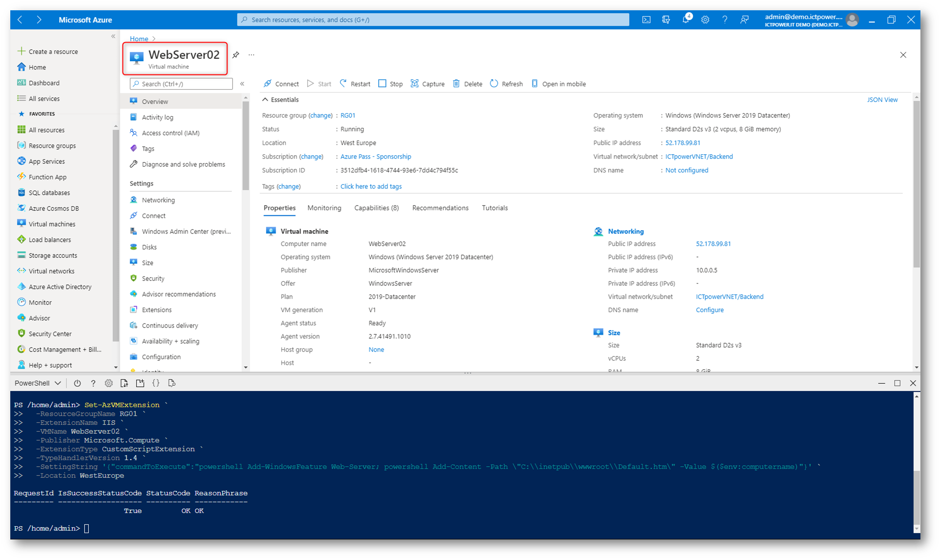Open the more options ellipsis beside WebServer02
941x560 pixels.
(x=251, y=55)
